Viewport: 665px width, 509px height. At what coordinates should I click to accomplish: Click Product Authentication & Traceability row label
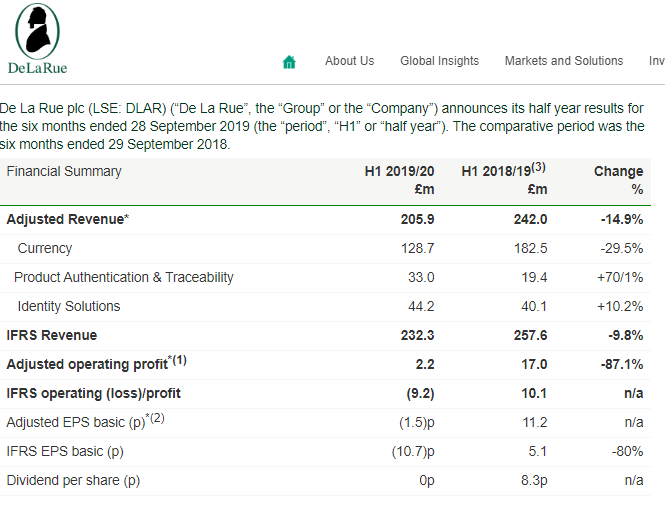click(124, 277)
